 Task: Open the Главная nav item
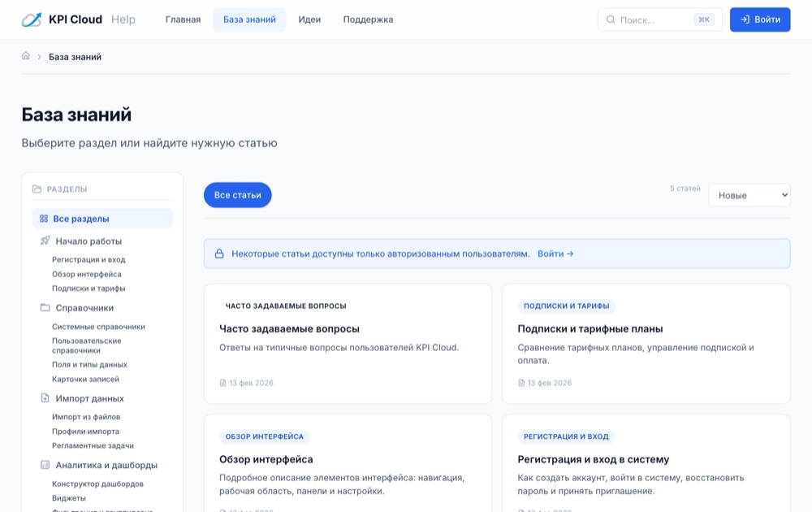[x=183, y=20]
